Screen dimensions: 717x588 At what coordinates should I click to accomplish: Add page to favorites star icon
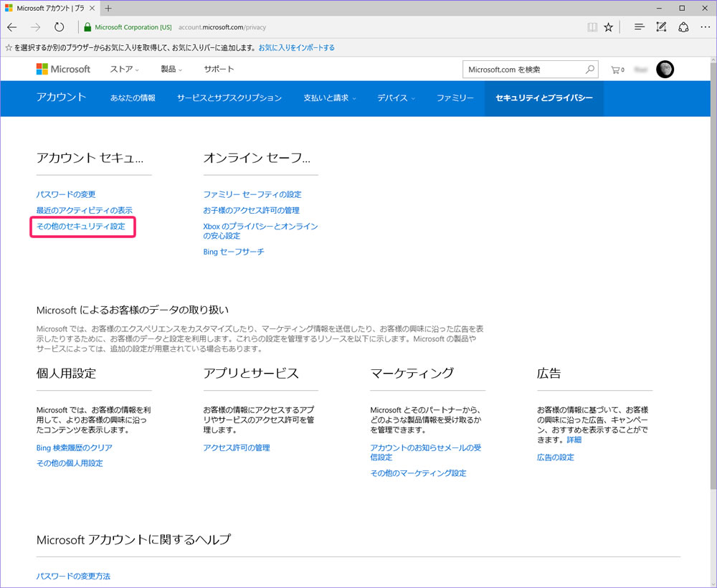pos(608,27)
